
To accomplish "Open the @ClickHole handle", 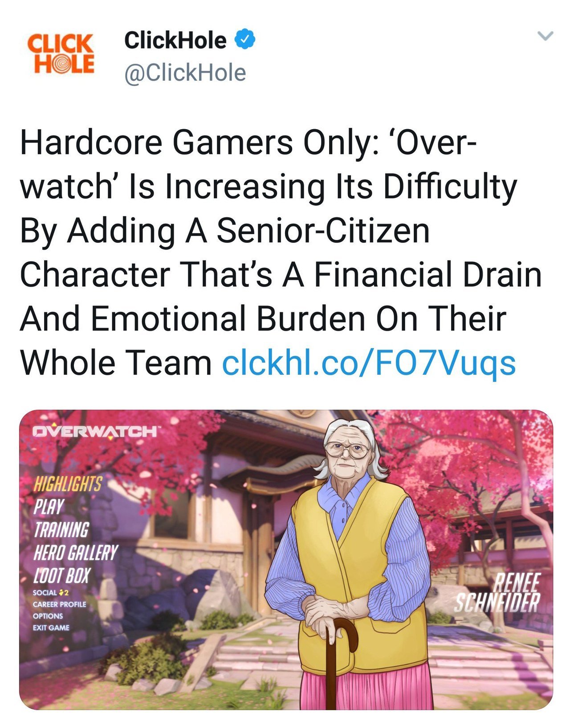I will click(x=185, y=73).
